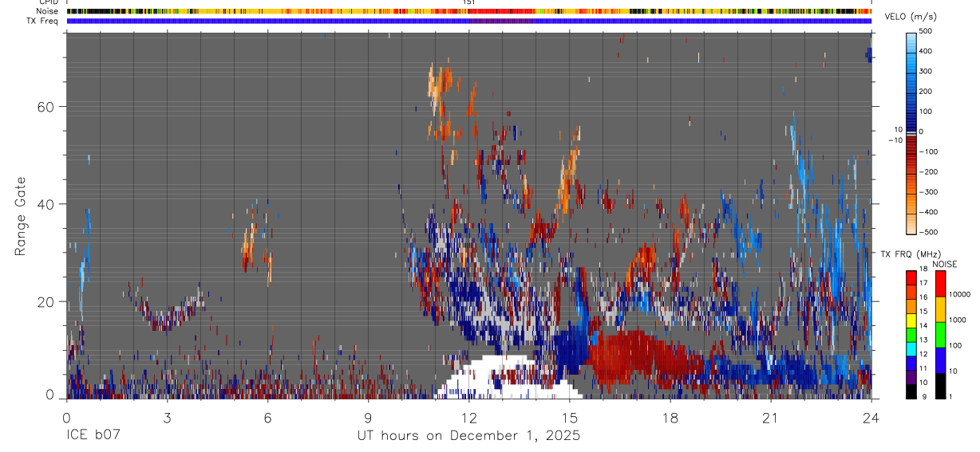Click the 10000 label on noise legend
The width and height of the screenshot is (980, 452).
click(x=958, y=295)
